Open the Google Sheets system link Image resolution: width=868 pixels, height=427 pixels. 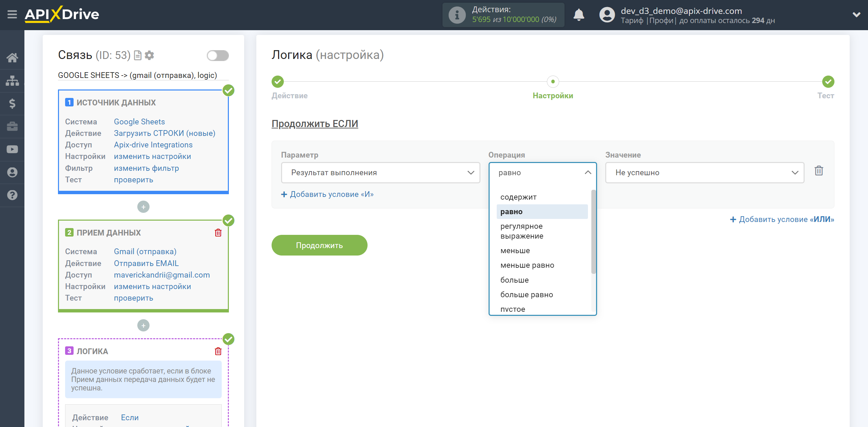tap(139, 122)
